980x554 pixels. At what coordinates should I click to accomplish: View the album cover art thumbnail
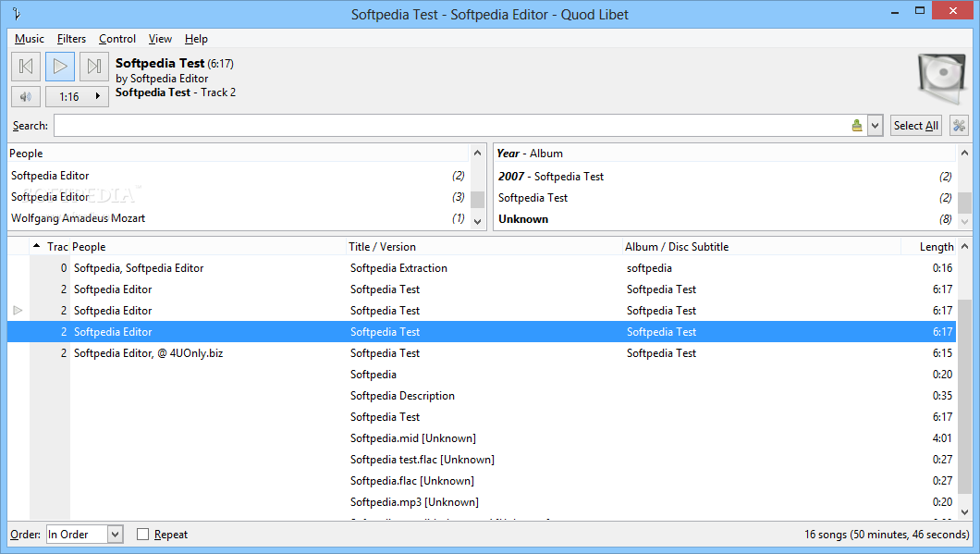(942, 79)
